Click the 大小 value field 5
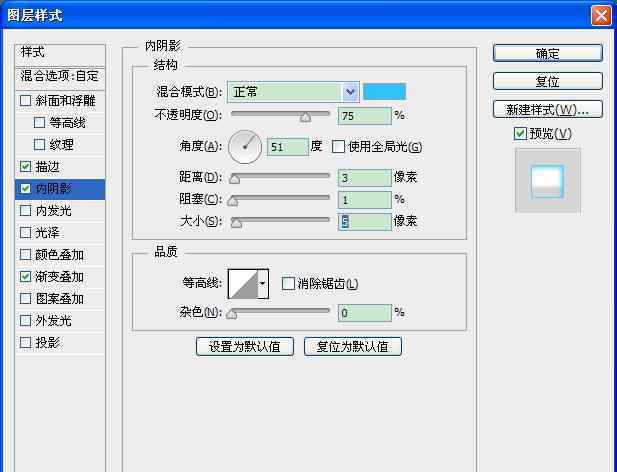Viewport: 617px width, 472px height. pos(365,222)
